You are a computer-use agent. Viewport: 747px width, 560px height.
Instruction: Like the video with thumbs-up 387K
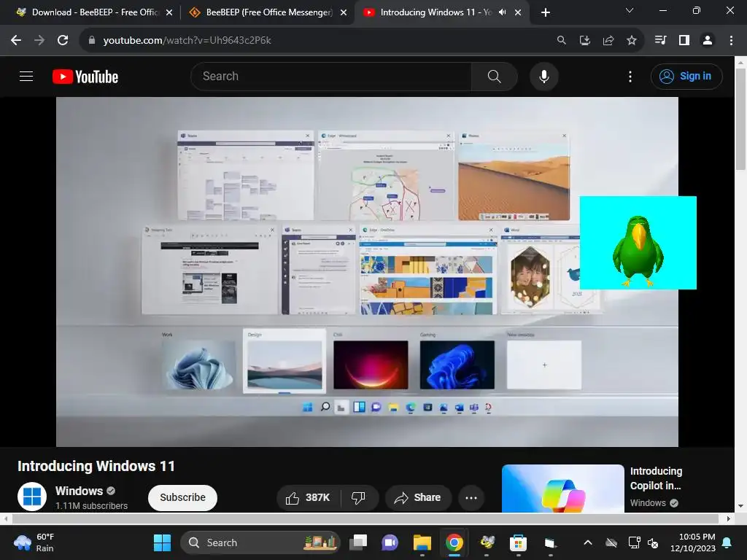[309, 497]
